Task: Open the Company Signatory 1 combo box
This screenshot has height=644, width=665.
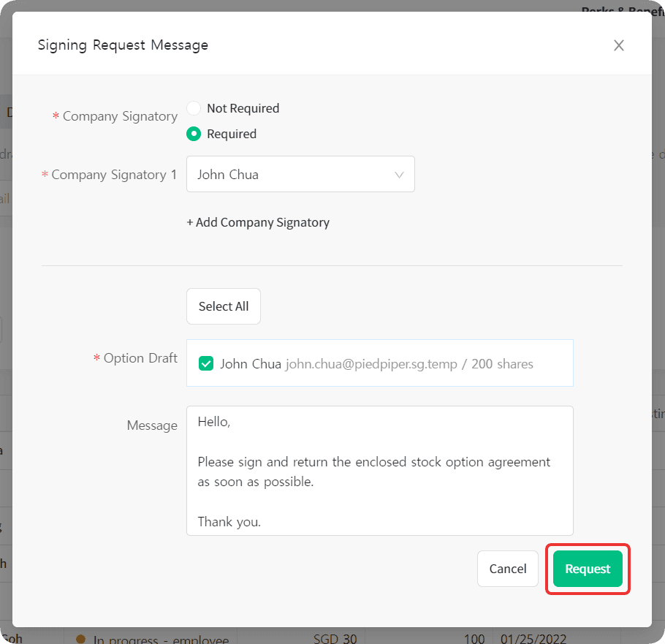Action: tap(300, 174)
